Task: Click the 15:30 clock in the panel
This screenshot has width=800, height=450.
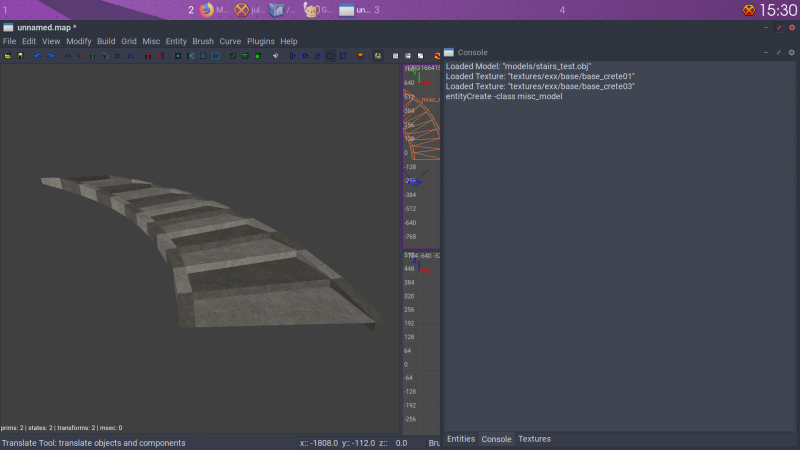Action: click(x=778, y=10)
